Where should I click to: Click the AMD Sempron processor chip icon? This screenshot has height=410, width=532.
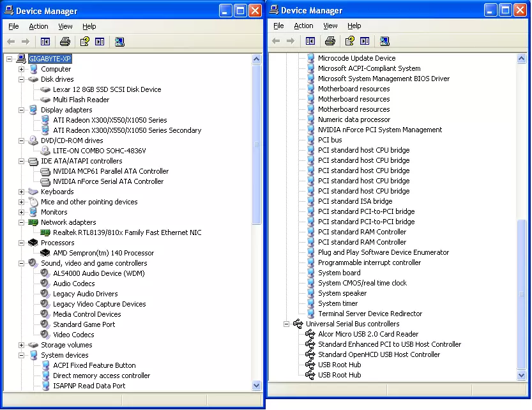(45, 253)
